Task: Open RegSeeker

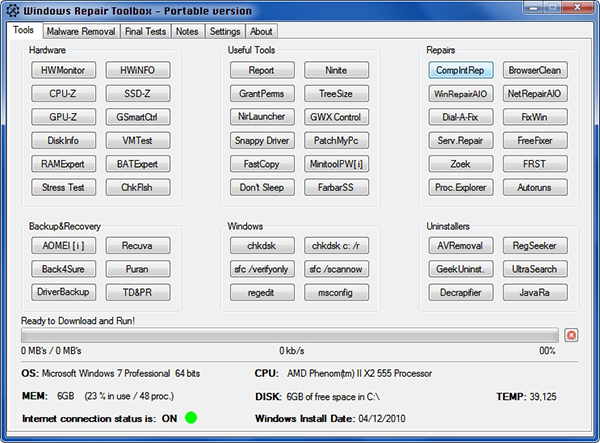Action: pos(535,246)
